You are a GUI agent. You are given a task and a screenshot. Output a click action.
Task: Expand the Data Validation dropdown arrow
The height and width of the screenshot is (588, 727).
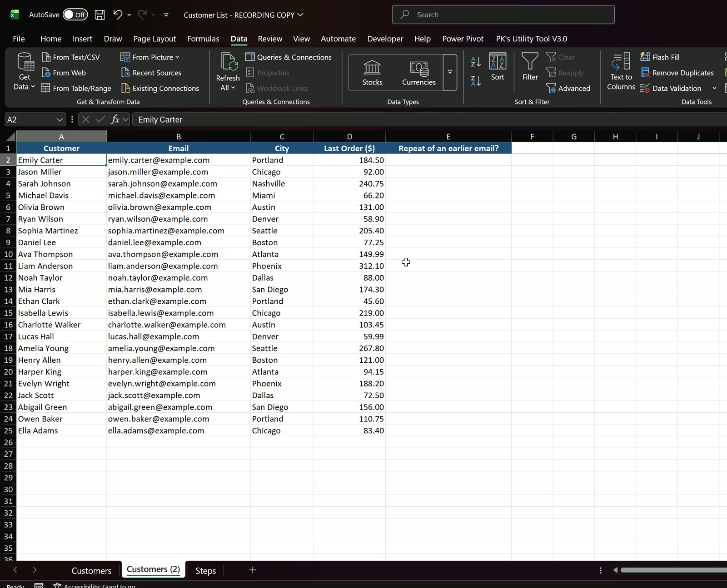click(x=715, y=88)
